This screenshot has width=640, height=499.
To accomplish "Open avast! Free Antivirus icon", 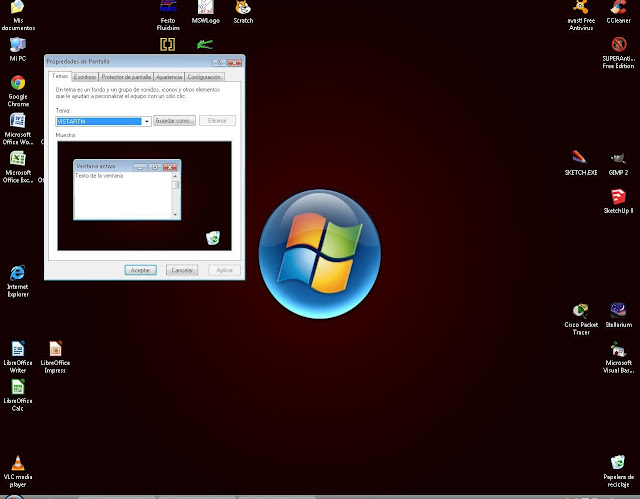I will coord(581,16).
